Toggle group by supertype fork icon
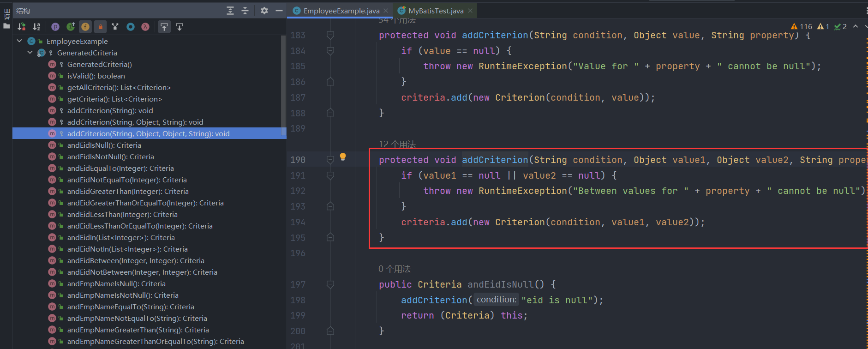Image resolution: width=868 pixels, height=349 pixels. click(115, 27)
